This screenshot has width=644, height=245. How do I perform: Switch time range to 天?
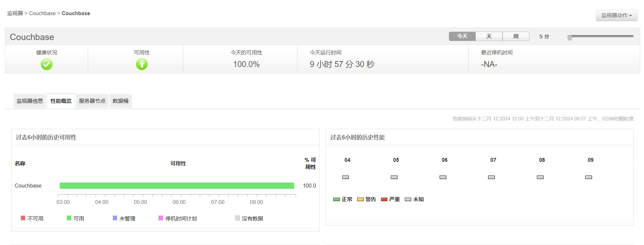(x=489, y=36)
